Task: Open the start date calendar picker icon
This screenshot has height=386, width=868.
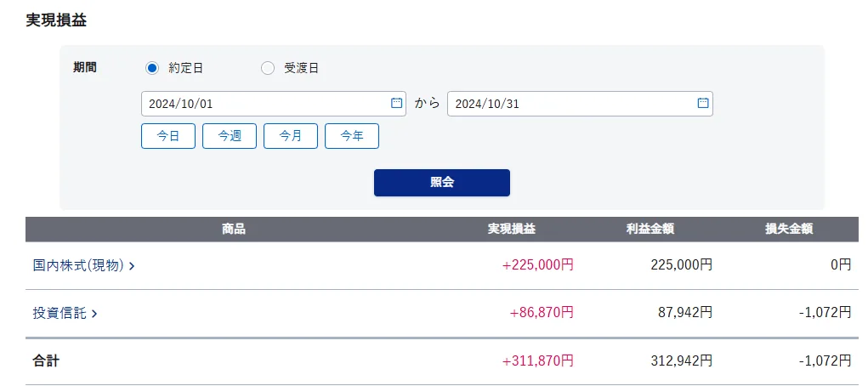Action: click(396, 104)
